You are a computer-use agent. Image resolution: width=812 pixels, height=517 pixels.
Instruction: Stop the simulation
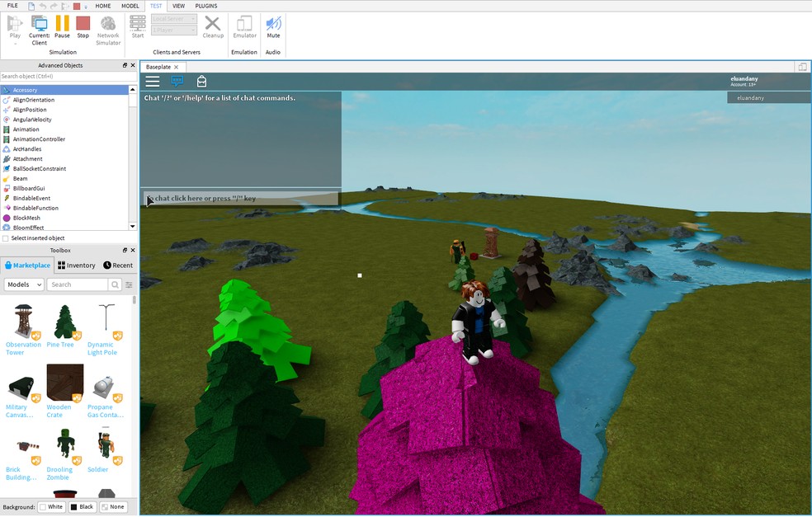click(x=83, y=27)
